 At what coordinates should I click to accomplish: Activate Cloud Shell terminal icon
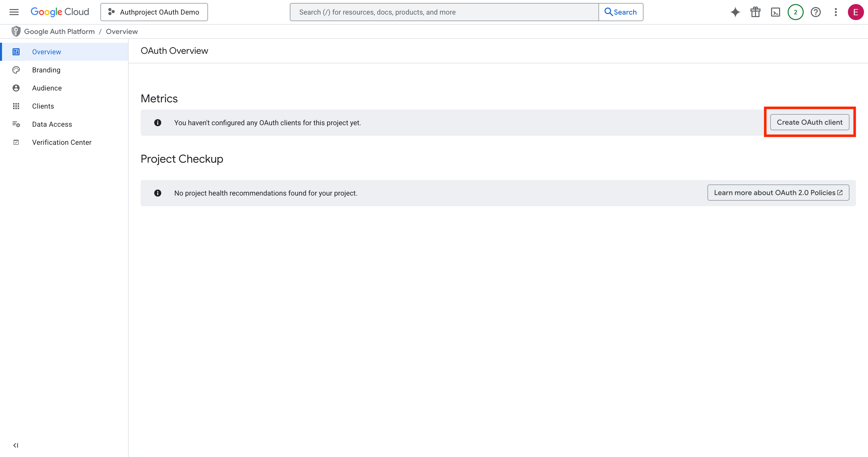point(775,12)
